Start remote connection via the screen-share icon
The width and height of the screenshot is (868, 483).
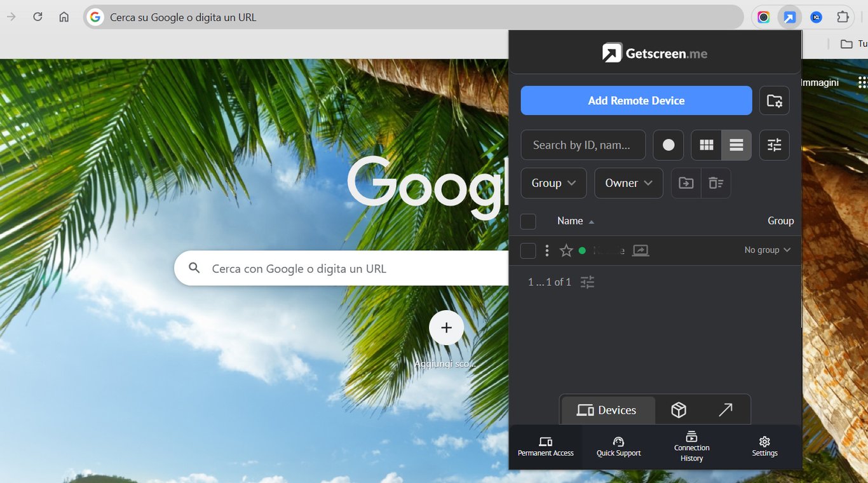(641, 250)
